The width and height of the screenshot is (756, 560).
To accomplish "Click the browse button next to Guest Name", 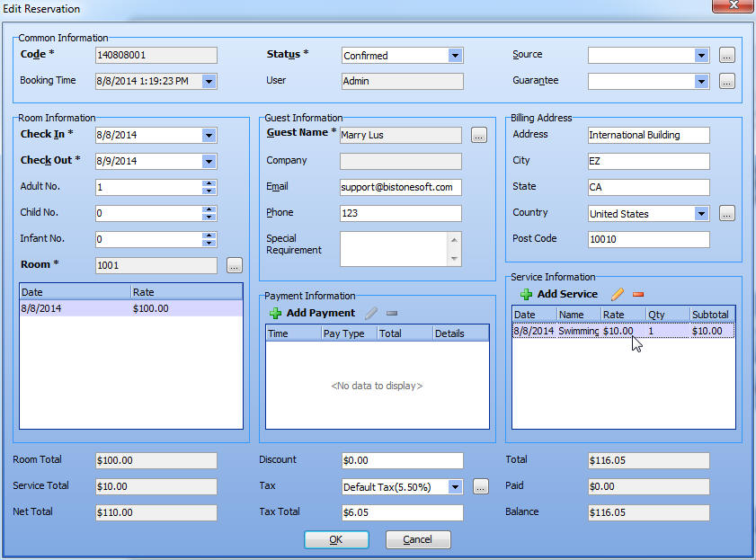I will (478, 135).
